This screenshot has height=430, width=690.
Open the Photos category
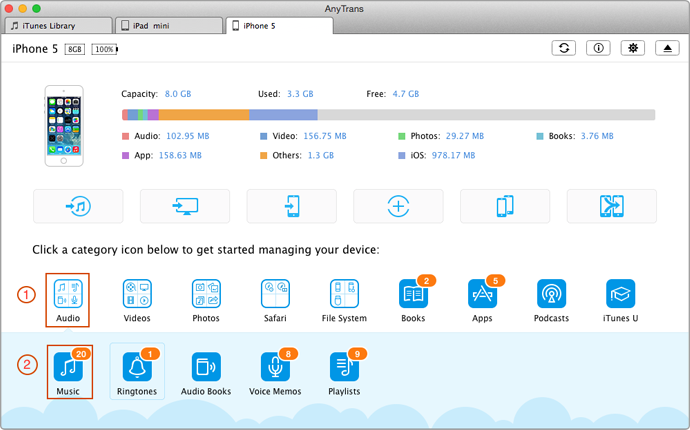click(x=206, y=300)
